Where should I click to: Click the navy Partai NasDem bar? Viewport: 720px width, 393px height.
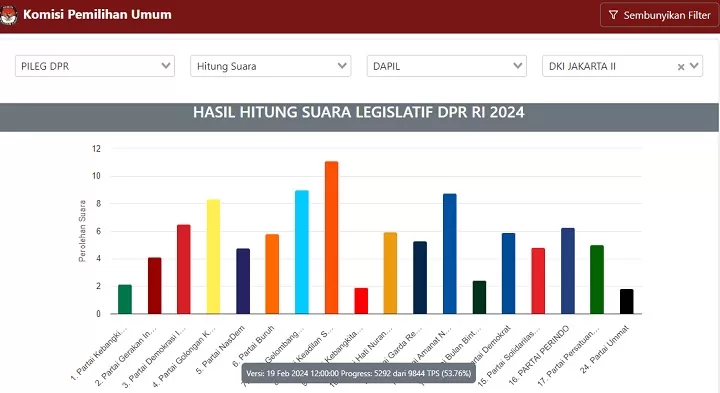point(243,281)
